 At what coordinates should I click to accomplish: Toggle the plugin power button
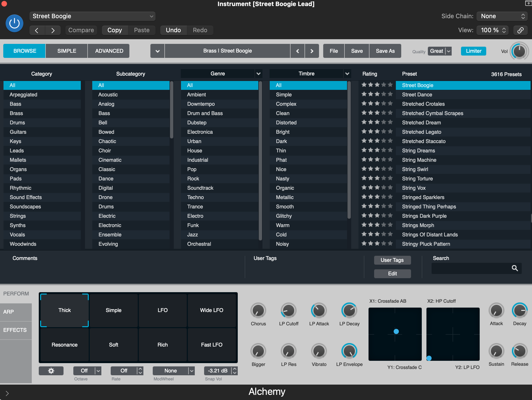14,23
